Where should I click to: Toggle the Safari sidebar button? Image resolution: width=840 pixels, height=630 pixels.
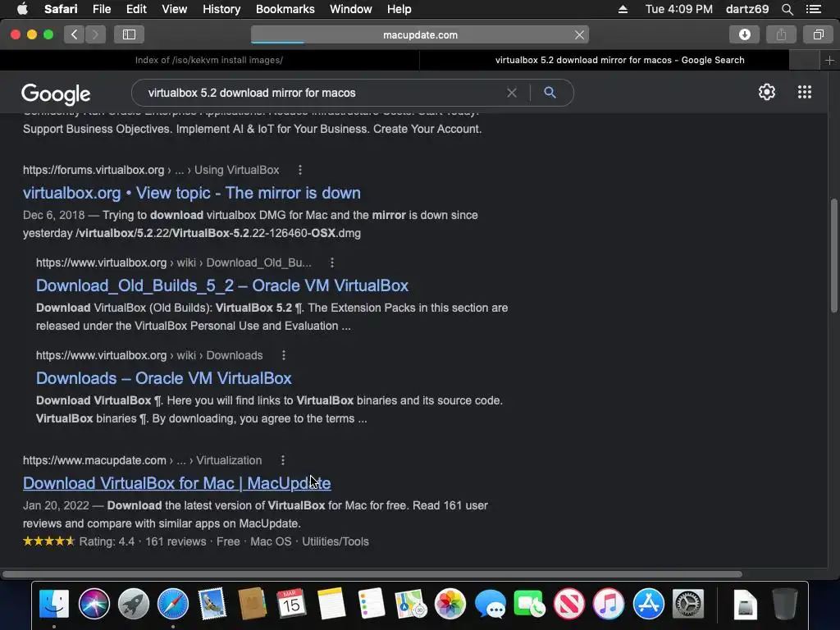pos(129,34)
